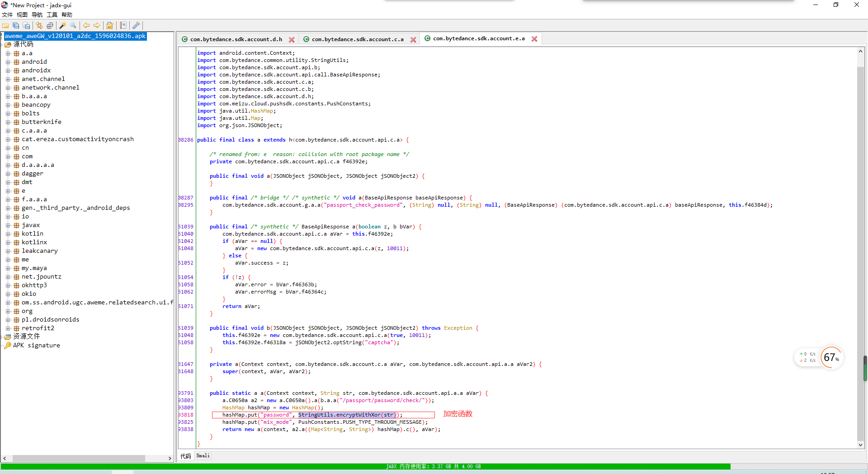Open class search with the magnifier icon
This screenshot has width=868, height=474.
(73, 26)
